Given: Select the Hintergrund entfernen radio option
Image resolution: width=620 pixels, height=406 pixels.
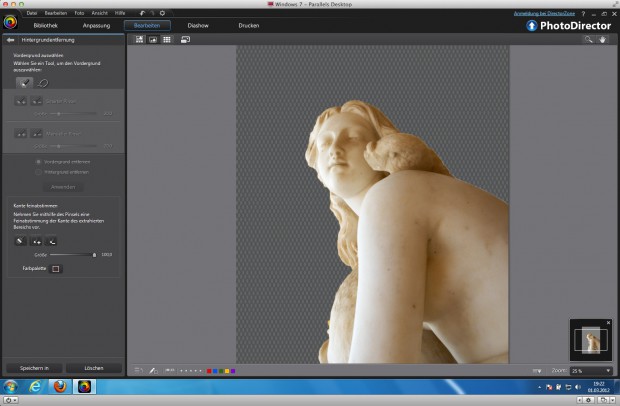Looking at the screenshot, I should 38,172.
